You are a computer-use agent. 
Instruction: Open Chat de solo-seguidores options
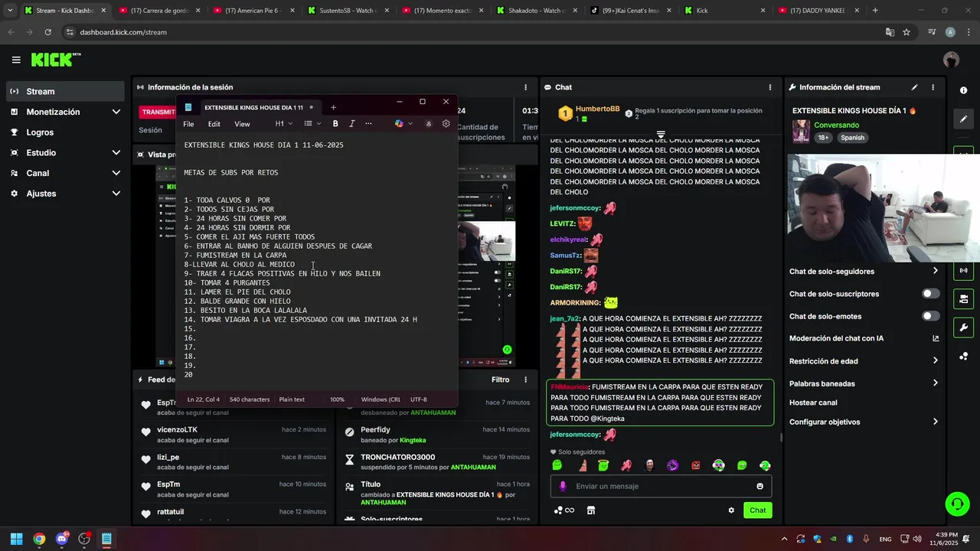coord(864,272)
